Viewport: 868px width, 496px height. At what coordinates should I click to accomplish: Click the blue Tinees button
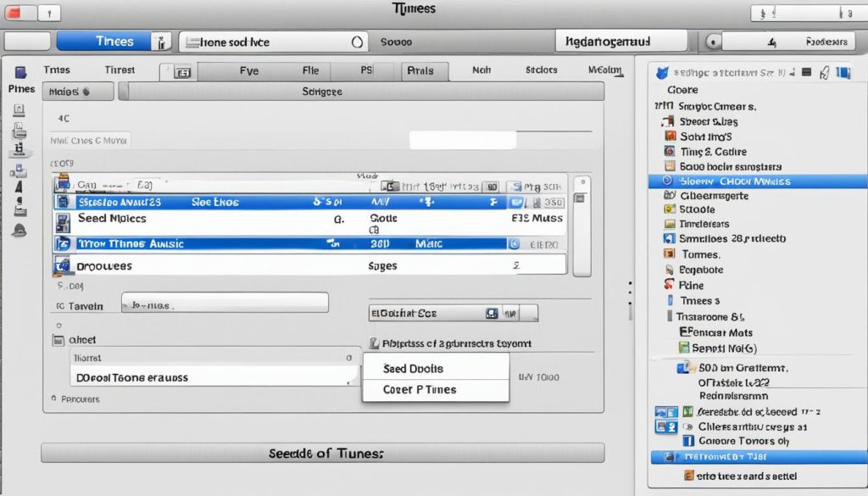click(x=105, y=42)
